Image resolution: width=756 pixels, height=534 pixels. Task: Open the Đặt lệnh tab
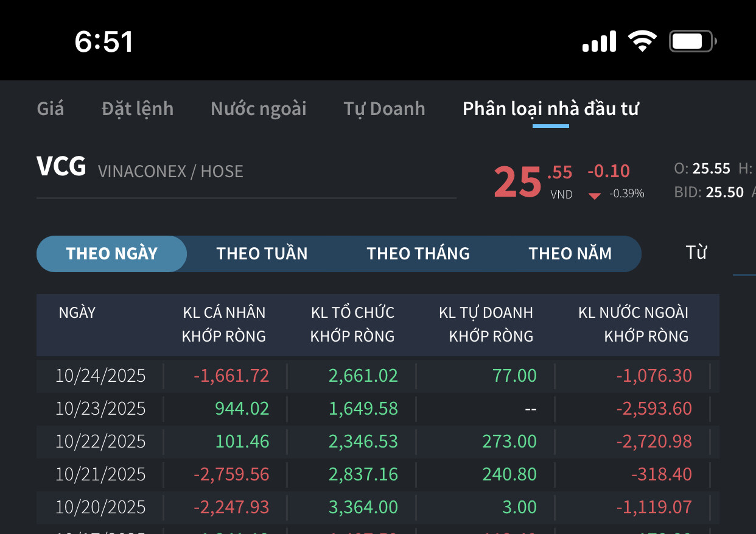pyautogui.click(x=137, y=109)
